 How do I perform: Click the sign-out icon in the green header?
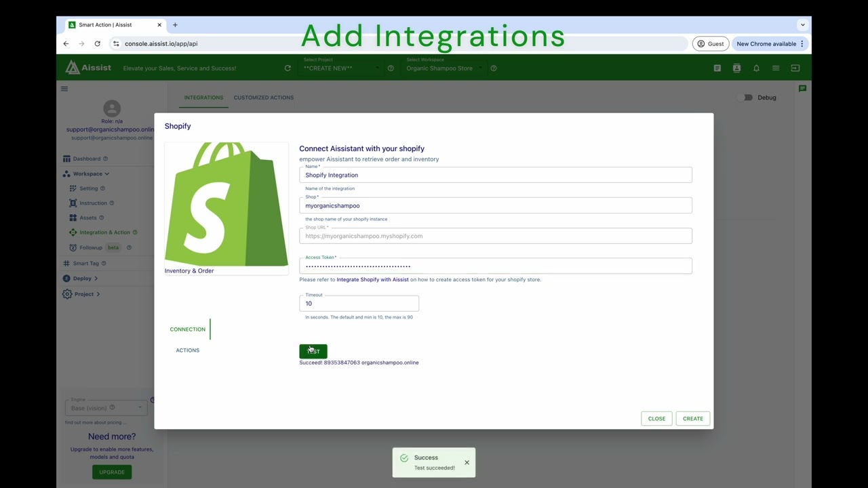[795, 68]
